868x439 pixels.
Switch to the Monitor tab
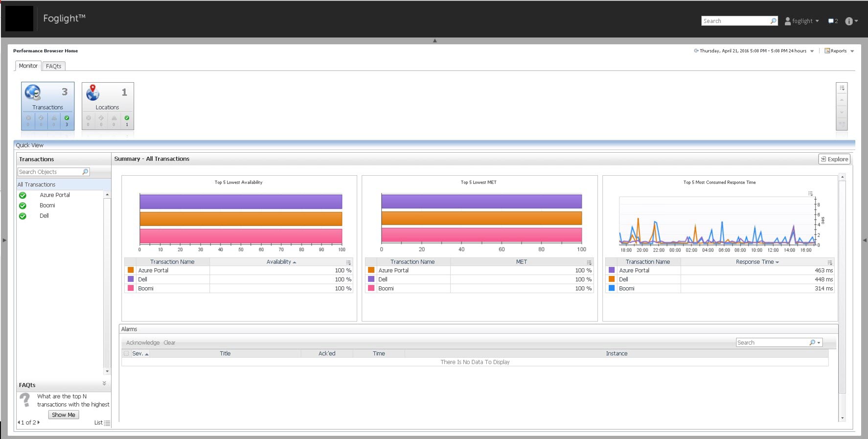click(28, 66)
